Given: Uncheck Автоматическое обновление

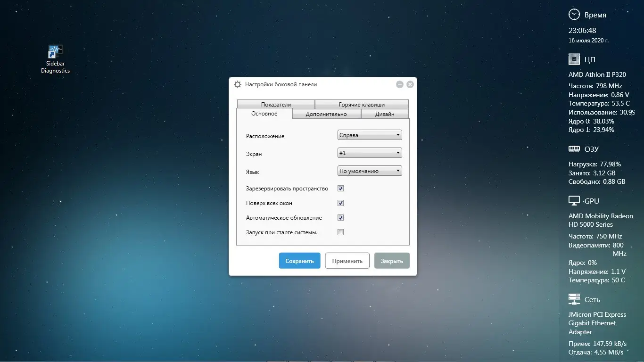Looking at the screenshot, I should point(340,217).
